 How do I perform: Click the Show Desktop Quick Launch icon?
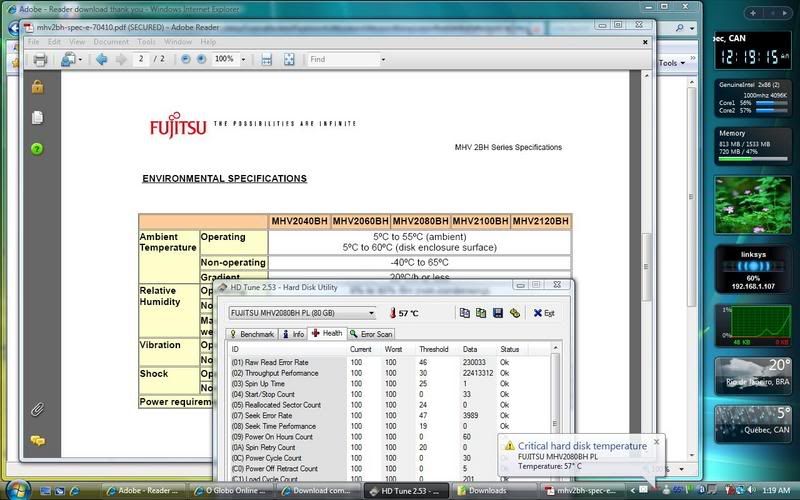(x=45, y=491)
